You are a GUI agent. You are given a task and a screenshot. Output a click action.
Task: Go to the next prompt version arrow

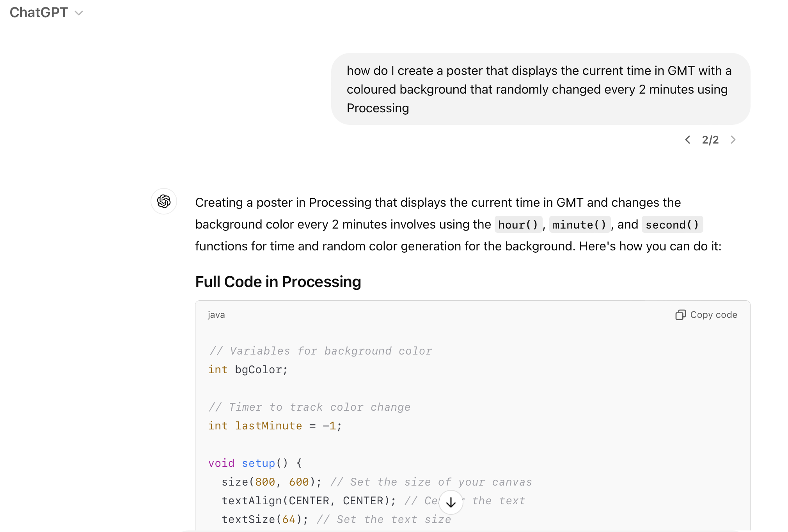[733, 140]
